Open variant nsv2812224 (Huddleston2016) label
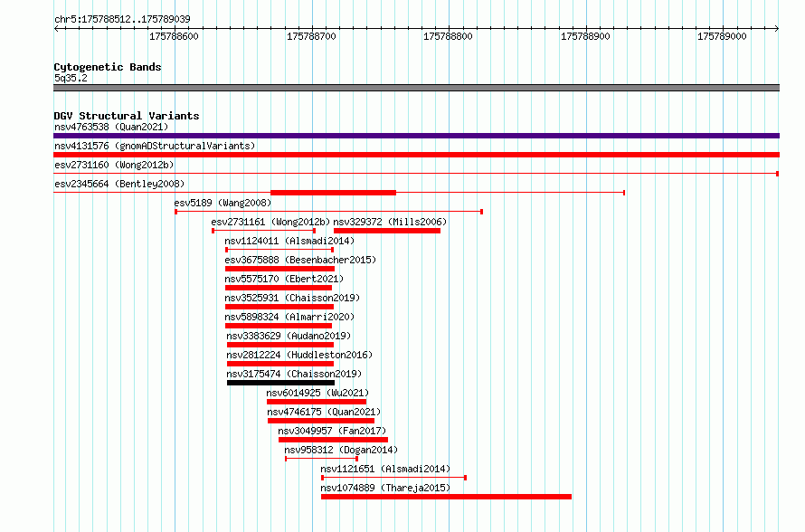 pos(299,355)
